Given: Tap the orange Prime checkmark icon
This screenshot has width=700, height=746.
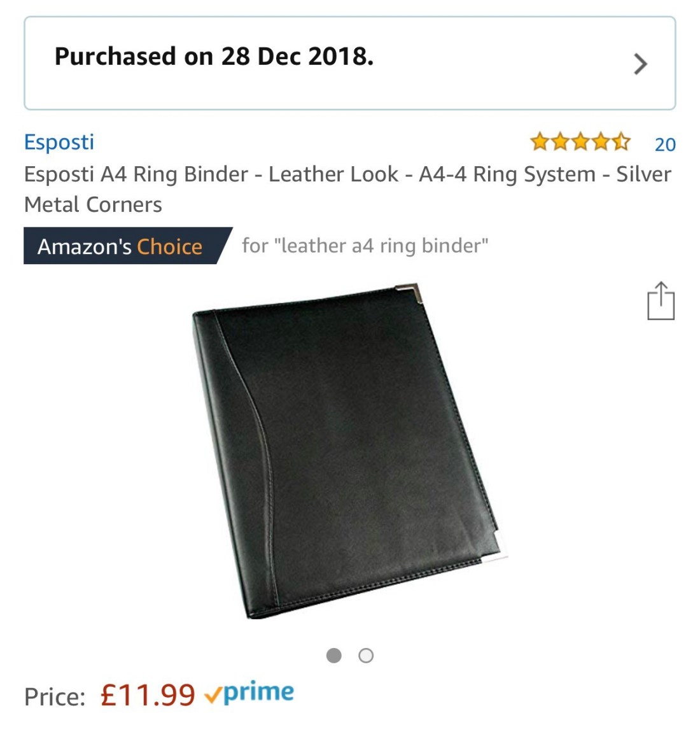Looking at the screenshot, I should click(x=213, y=696).
